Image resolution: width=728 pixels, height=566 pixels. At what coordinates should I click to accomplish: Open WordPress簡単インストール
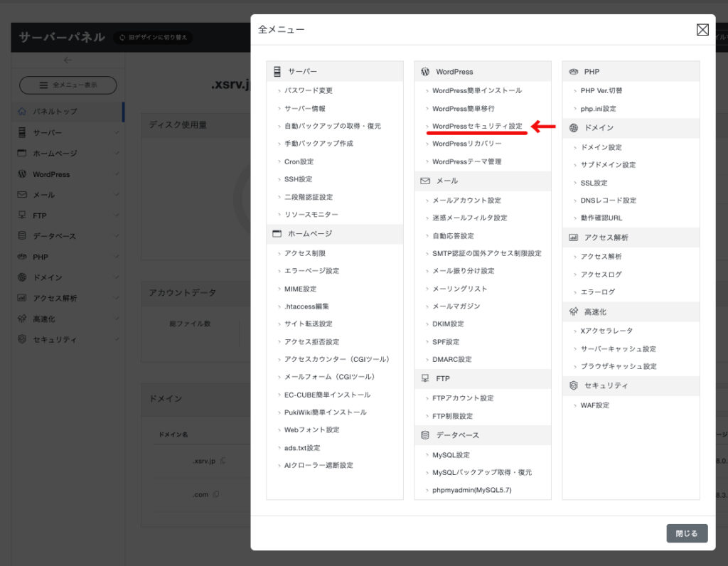[x=477, y=90]
